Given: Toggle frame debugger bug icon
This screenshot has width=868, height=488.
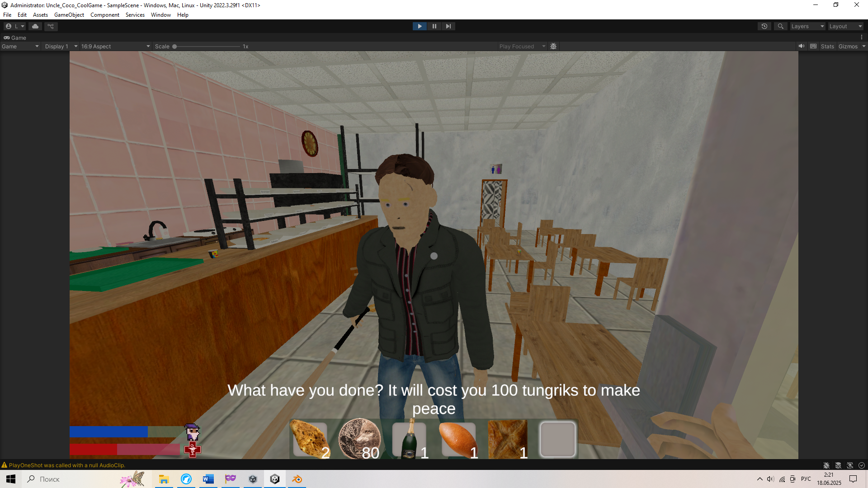Looking at the screenshot, I should [553, 46].
